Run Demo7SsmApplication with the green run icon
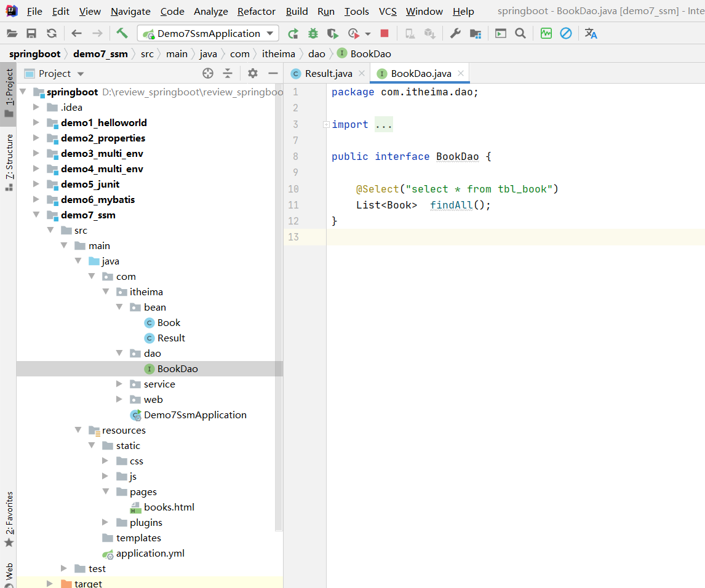705x588 pixels. [x=293, y=34]
